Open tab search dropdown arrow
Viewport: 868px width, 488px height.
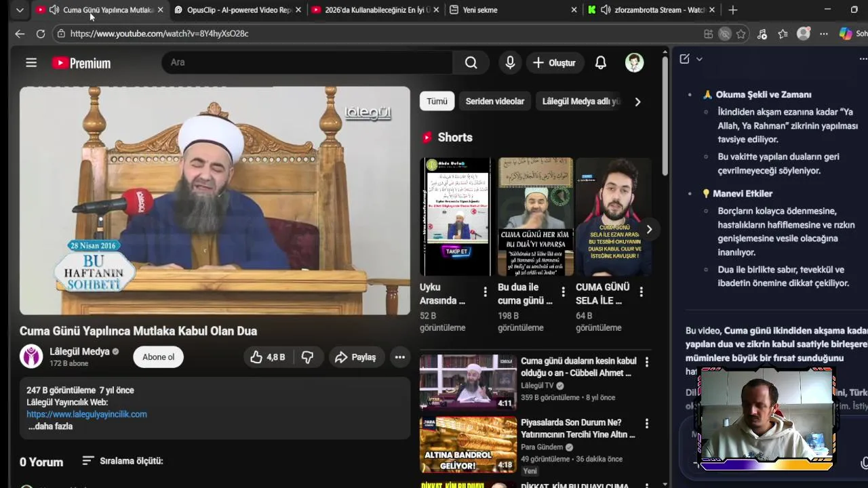point(20,9)
